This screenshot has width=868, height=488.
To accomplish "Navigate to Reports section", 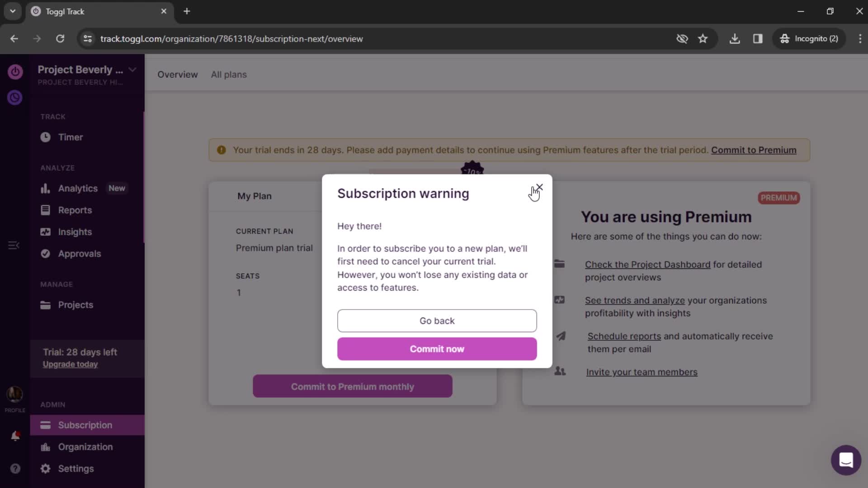I will 75,210.
